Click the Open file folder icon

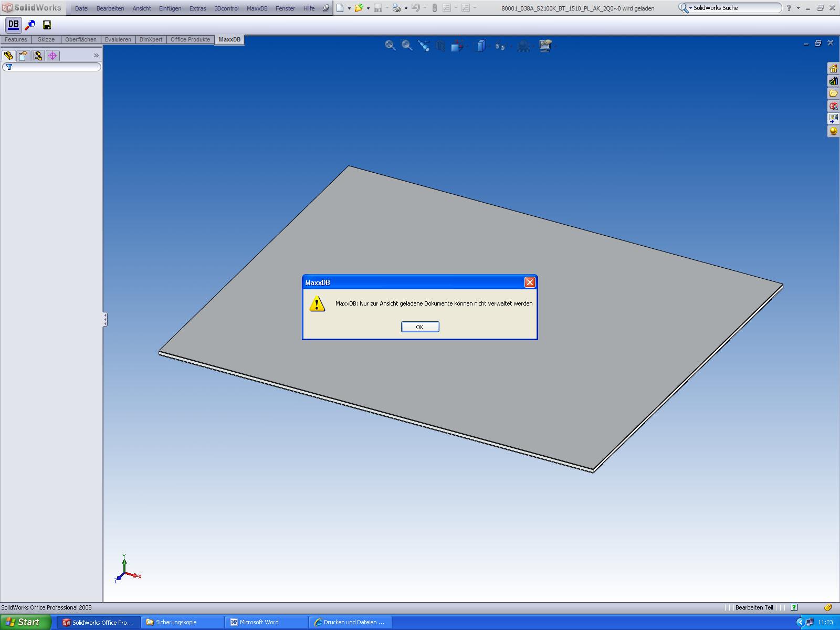pos(359,8)
